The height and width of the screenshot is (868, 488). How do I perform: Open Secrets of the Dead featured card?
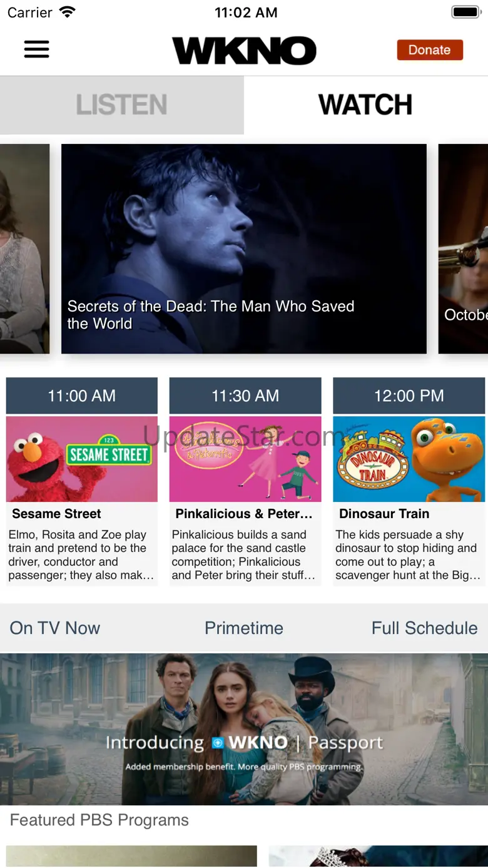pos(244,249)
